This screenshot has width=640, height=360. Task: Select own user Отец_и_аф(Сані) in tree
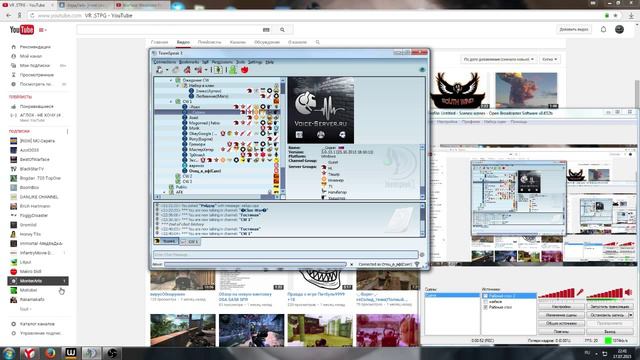click(204, 171)
